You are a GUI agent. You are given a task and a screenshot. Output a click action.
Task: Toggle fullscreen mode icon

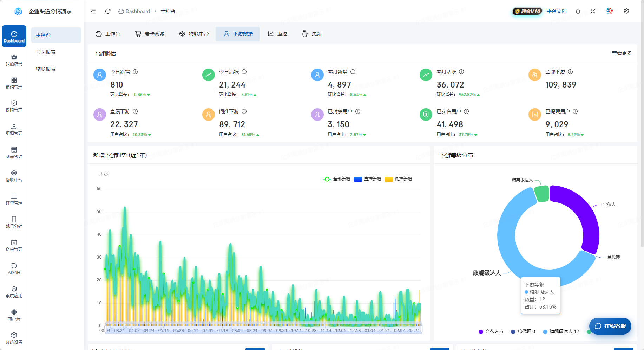tap(593, 11)
